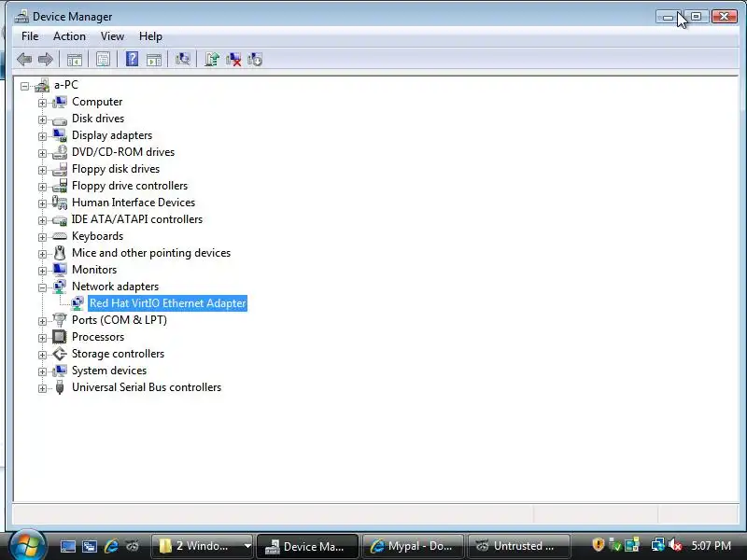Screen dimensions: 747x560
Task: Select Mice and other pointing devices
Action: coord(151,253)
